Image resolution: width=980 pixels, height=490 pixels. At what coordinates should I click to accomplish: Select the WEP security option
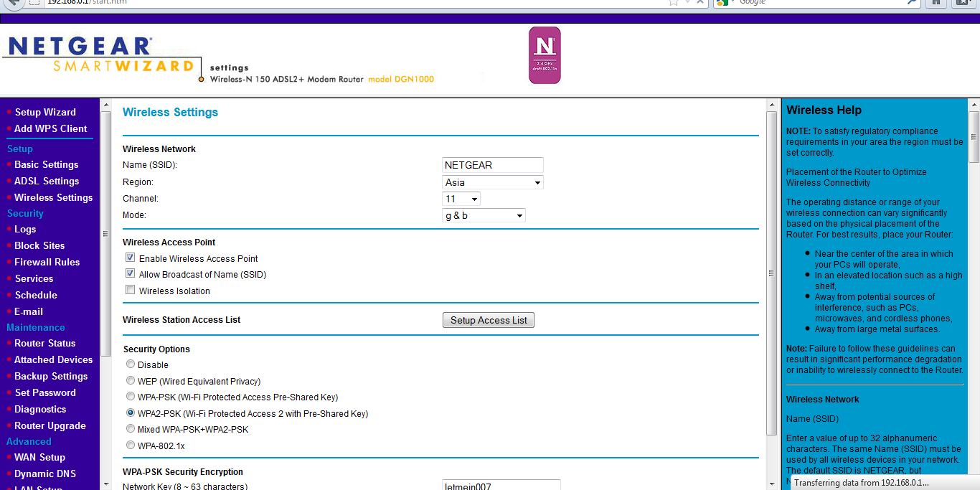pos(130,380)
